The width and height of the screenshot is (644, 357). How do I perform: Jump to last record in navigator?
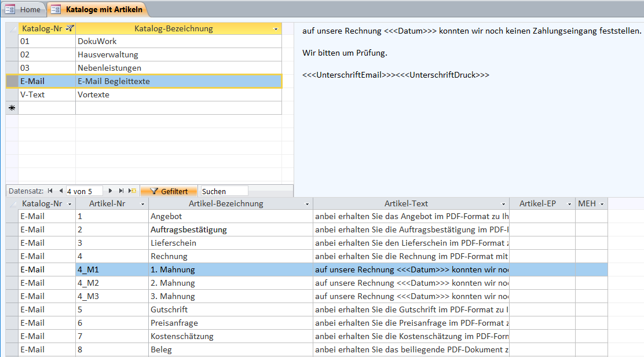[121, 191]
